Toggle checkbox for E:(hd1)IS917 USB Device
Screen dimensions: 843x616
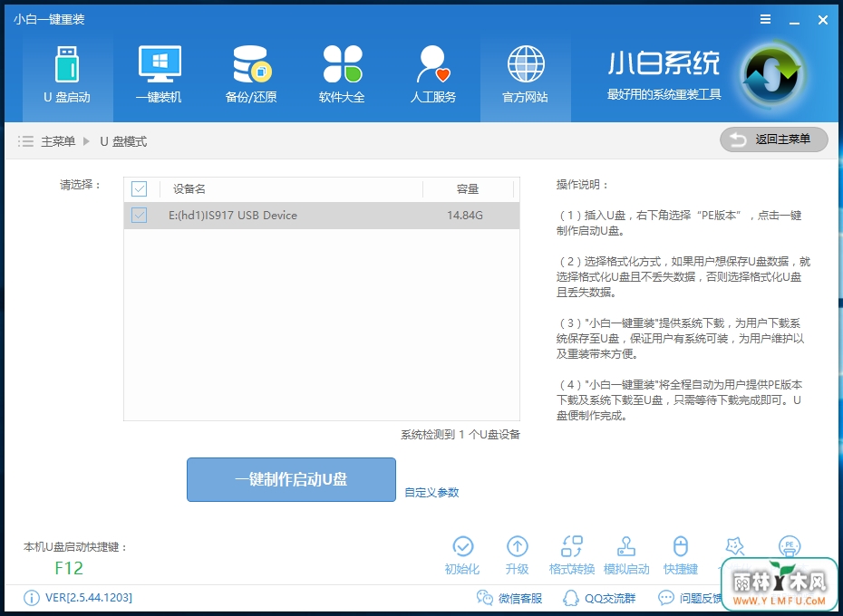pos(140,215)
